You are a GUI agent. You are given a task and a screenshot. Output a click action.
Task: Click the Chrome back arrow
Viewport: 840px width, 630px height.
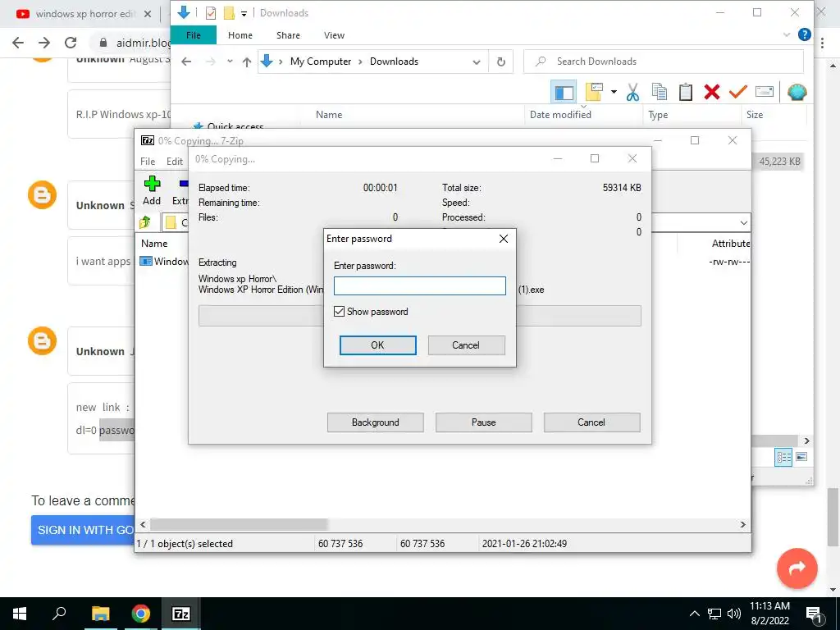[x=18, y=43]
